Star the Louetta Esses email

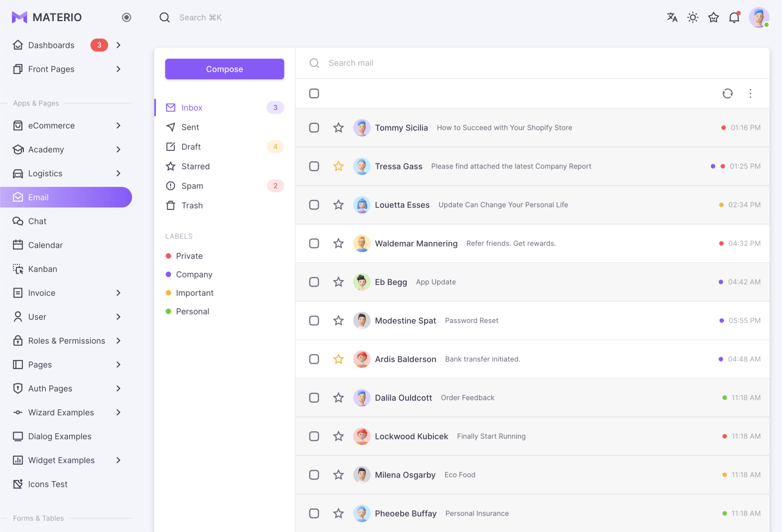pyautogui.click(x=338, y=205)
